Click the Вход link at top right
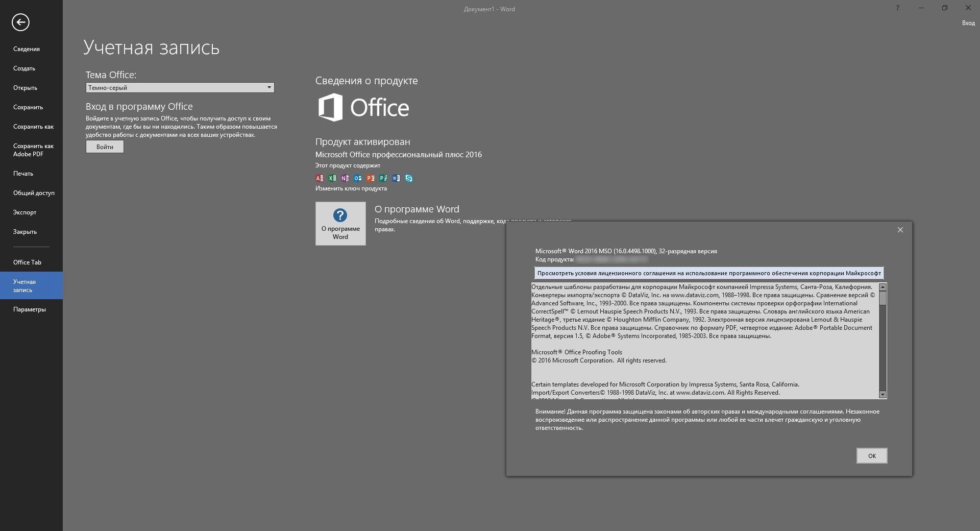980x531 pixels. pyautogui.click(x=968, y=23)
